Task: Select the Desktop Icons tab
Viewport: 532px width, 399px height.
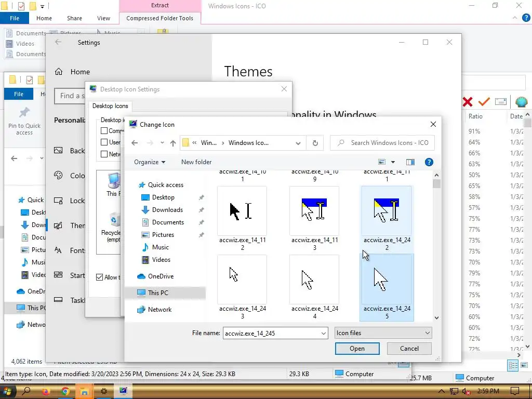Action: (x=110, y=106)
